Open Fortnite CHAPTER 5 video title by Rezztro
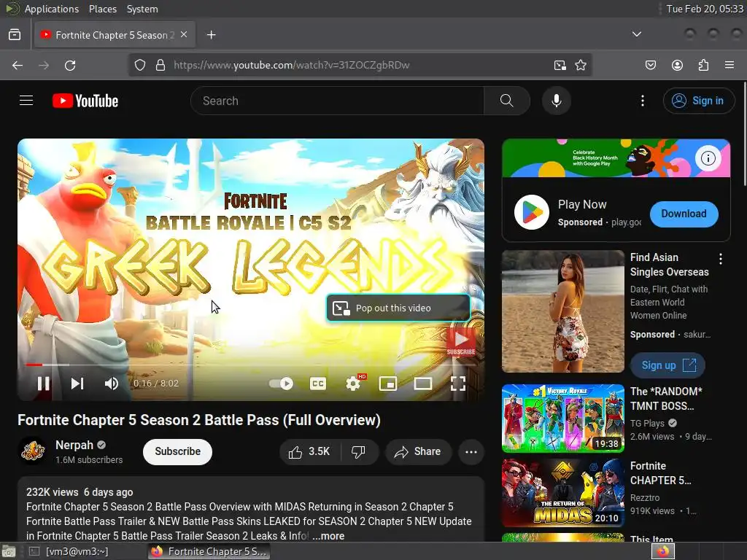The height and width of the screenshot is (560, 747). (660, 472)
